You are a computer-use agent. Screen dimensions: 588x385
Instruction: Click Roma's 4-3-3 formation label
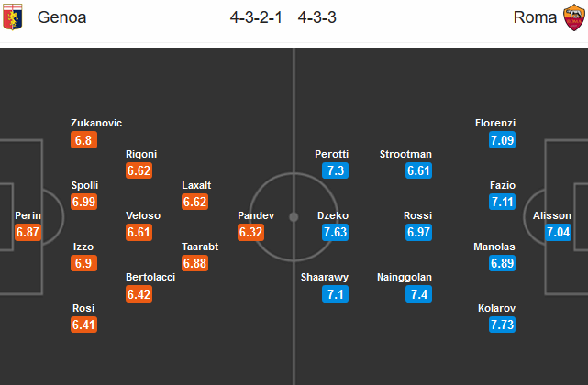click(x=317, y=17)
